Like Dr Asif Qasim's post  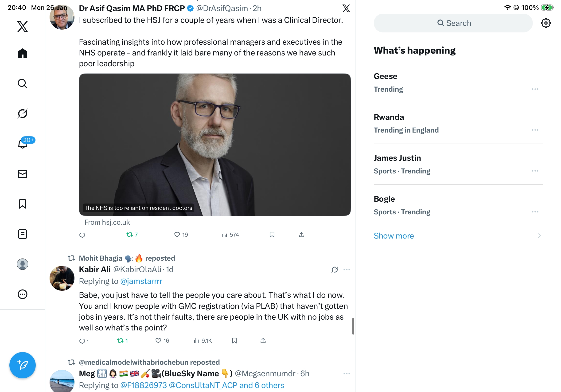point(177,235)
